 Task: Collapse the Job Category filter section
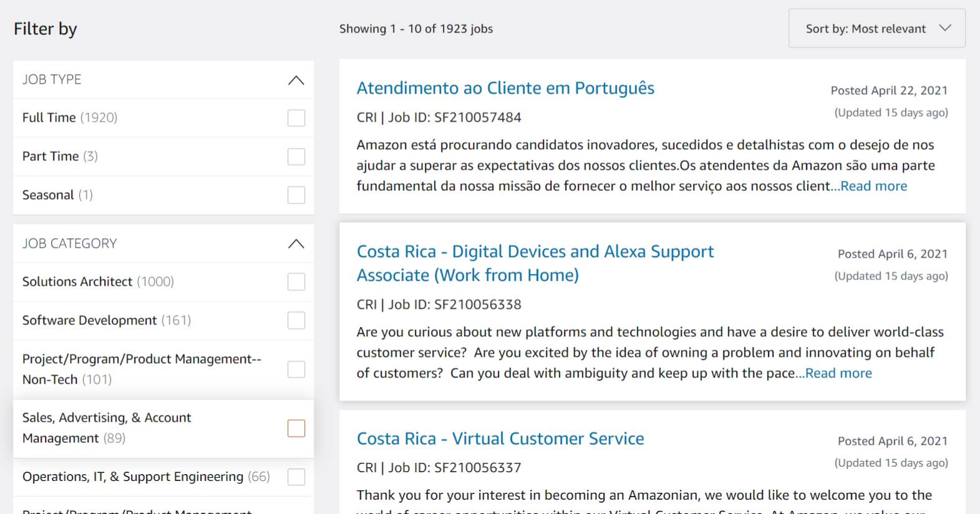tap(296, 244)
